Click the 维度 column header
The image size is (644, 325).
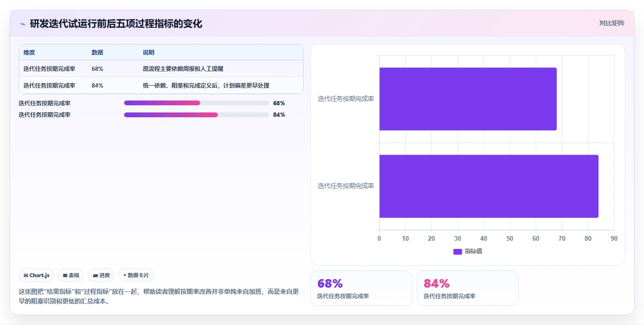[29, 53]
